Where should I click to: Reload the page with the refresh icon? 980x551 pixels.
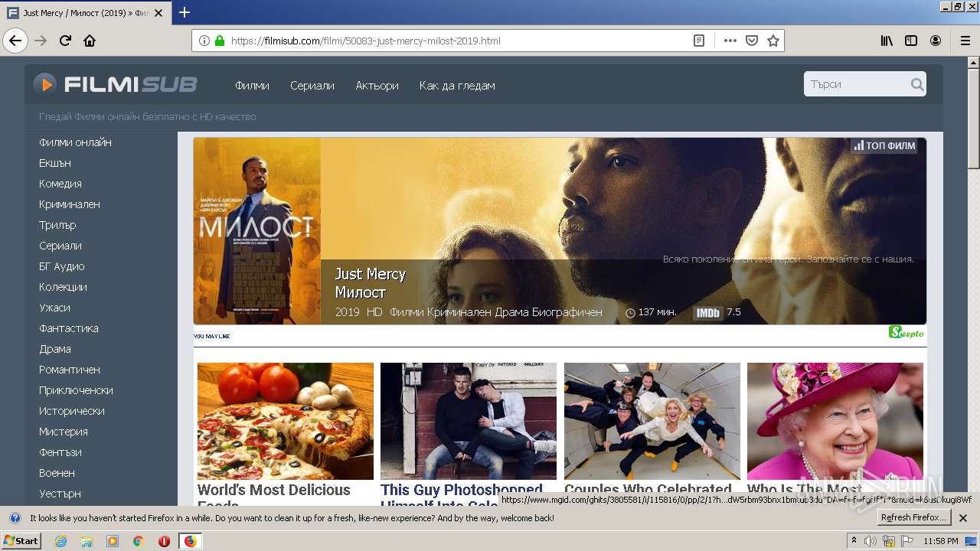point(65,41)
